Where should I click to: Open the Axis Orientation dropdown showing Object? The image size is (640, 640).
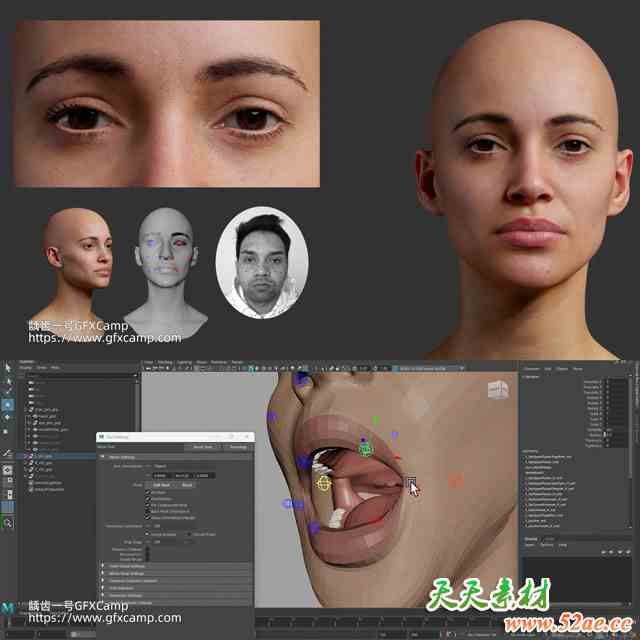[184, 466]
